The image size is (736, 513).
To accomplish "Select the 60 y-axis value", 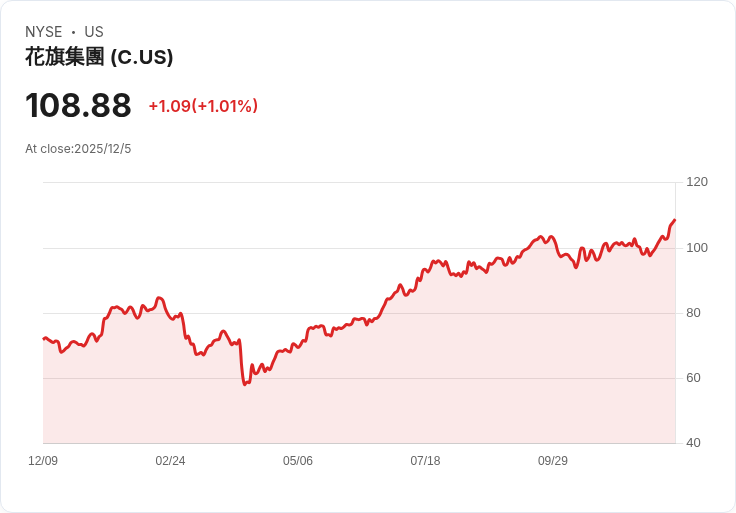I will pyautogui.click(x=694, y=378).
